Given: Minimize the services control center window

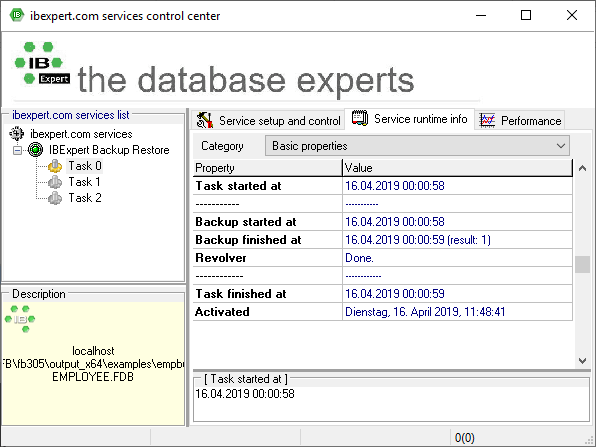Looking at the screenshot, I should tap(481, 16).
